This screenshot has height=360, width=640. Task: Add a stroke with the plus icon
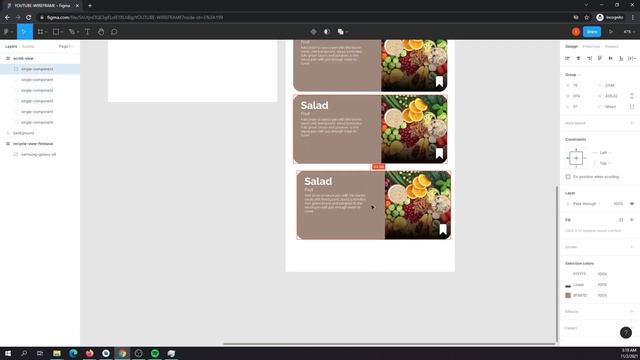point(632,247)
